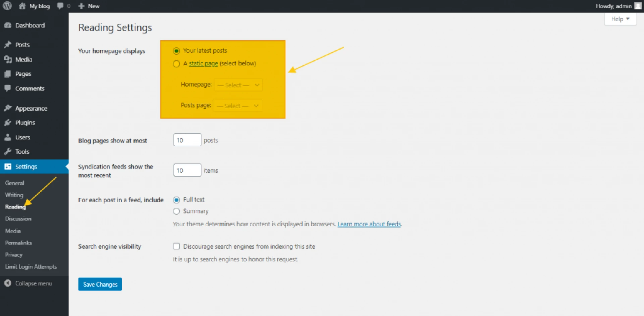644x316 pixels.
Task: Click the syndication feeds items field
Action: [187, 170]
